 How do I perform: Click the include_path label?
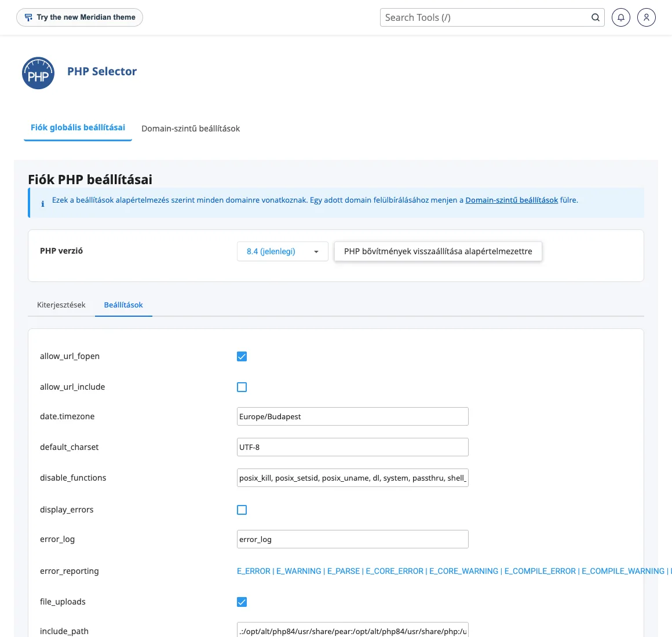(64, 631)
